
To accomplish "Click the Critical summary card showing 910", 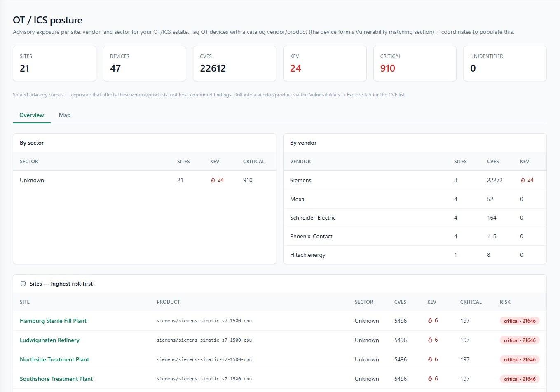I will click(415, 63).
